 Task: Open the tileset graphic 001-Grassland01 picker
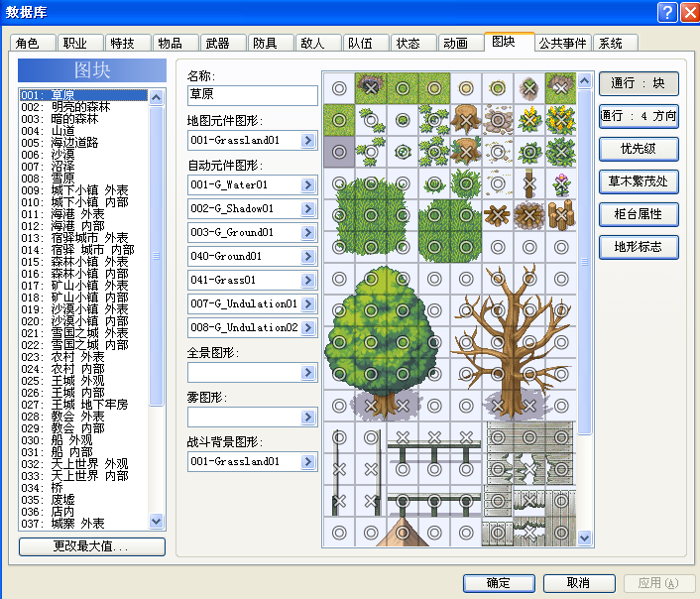[x=308, y=140]
